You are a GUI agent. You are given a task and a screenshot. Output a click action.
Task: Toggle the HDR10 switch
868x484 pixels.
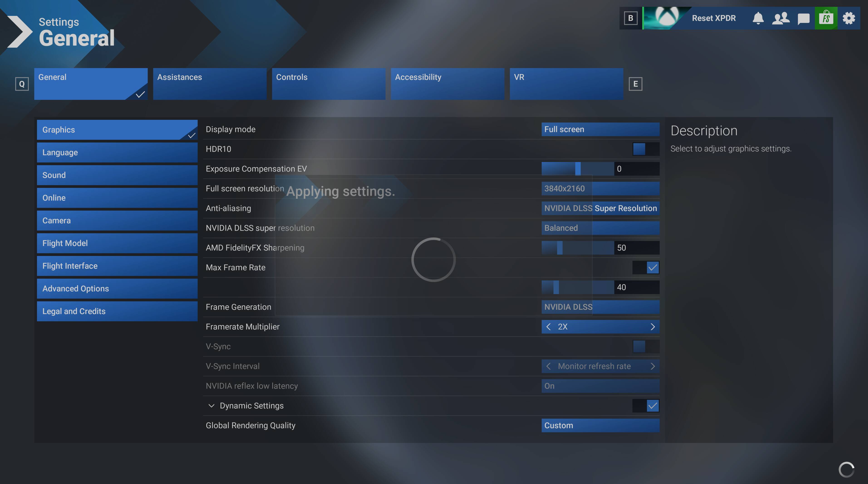click(646, 149)
